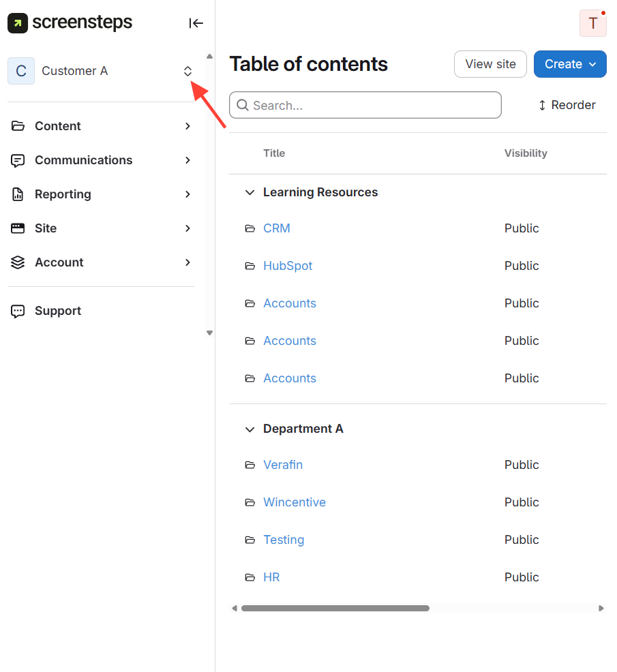This screenshot has height=672, width=617.
Task: Click the Reorder button
Action: (x=567, y=105)
